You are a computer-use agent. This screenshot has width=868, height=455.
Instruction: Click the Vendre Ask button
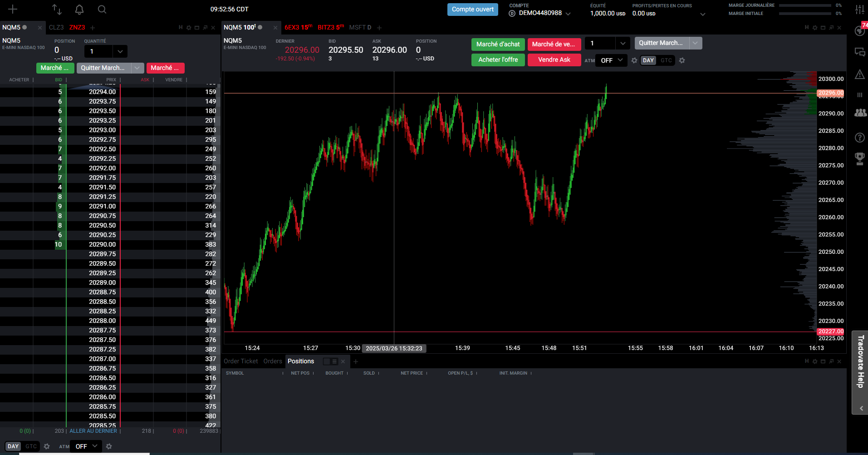pos(554,60)
